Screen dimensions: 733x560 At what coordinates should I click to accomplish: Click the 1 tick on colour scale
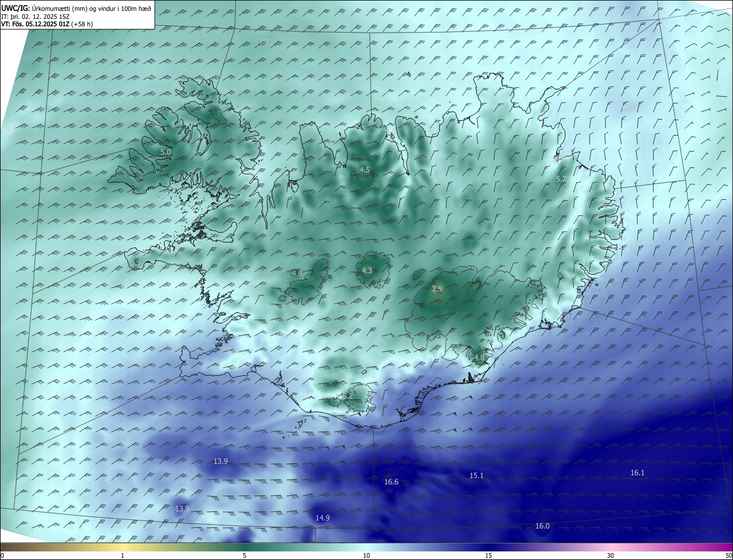pos(123,555)
